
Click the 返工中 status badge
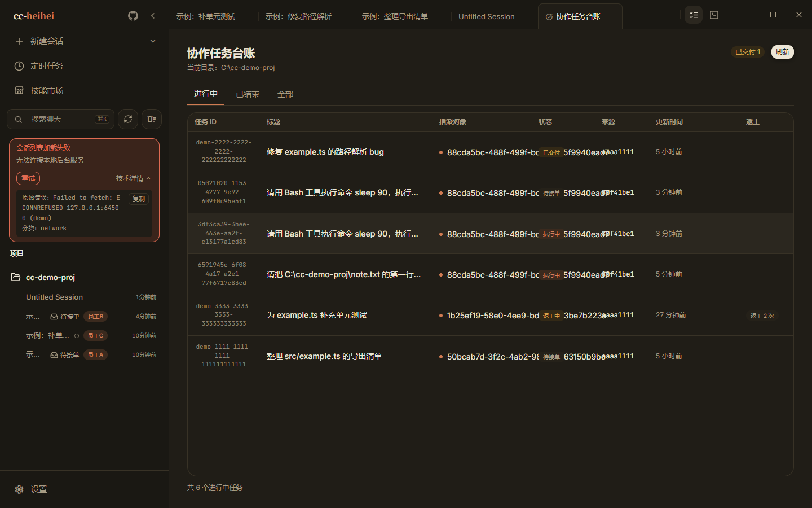click(x=551, y=316)
